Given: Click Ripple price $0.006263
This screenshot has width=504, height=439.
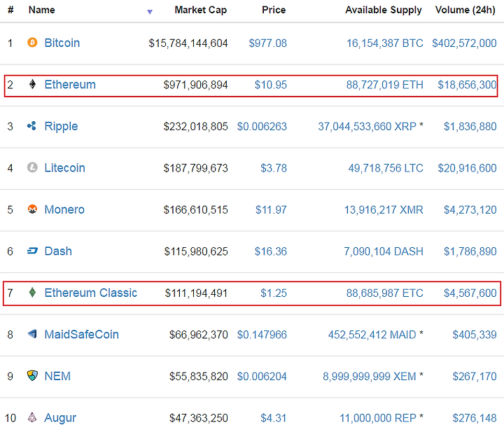Looking at the screenshot, I should [262, 127].
